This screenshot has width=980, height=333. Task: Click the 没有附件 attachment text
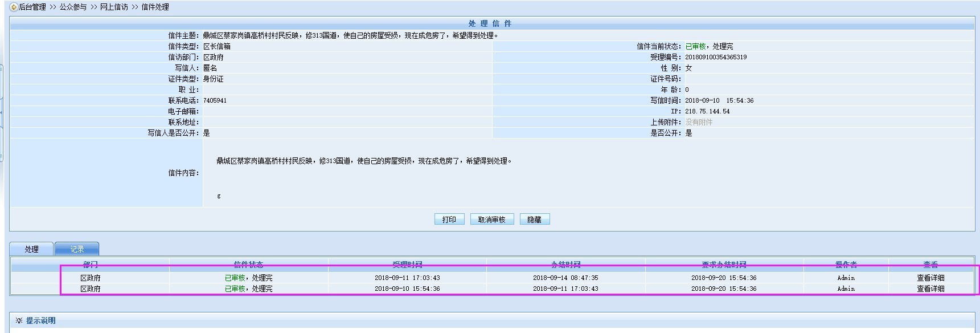coord(699,122)
